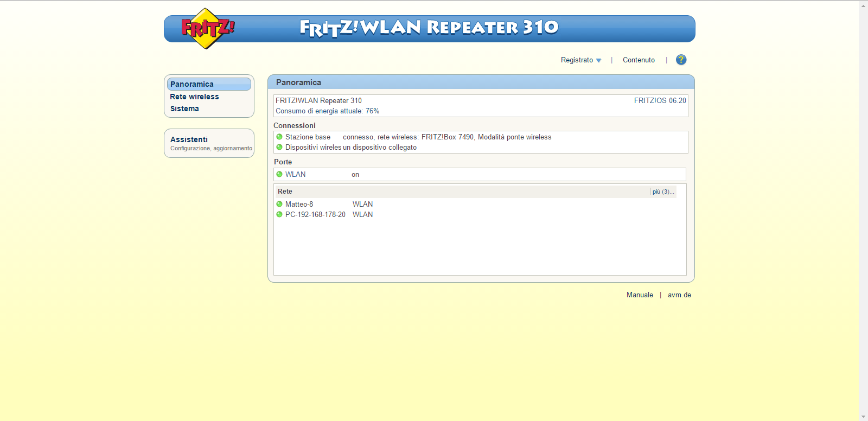Click the Contenuto link
Viewport: 868px width, 421px height.
[639, 60]
